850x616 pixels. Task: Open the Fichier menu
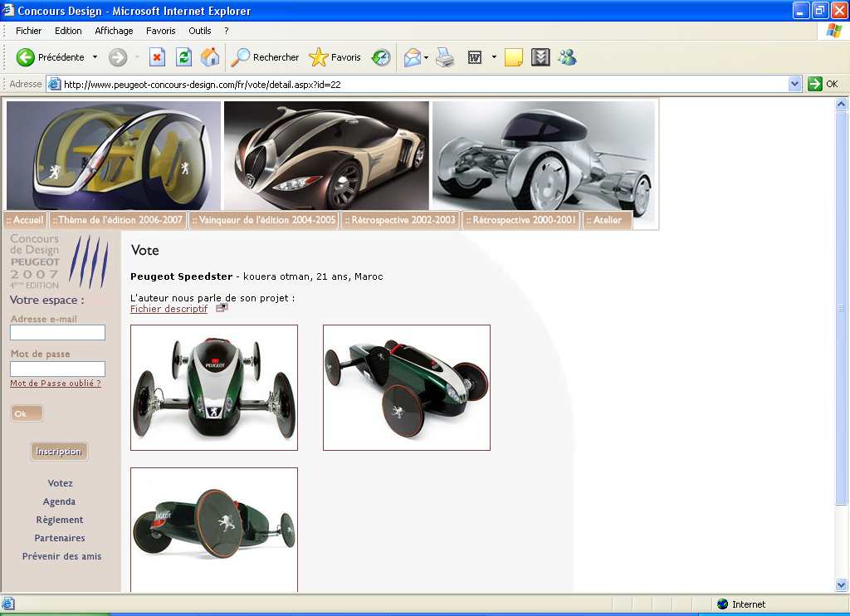pos(29,31)
